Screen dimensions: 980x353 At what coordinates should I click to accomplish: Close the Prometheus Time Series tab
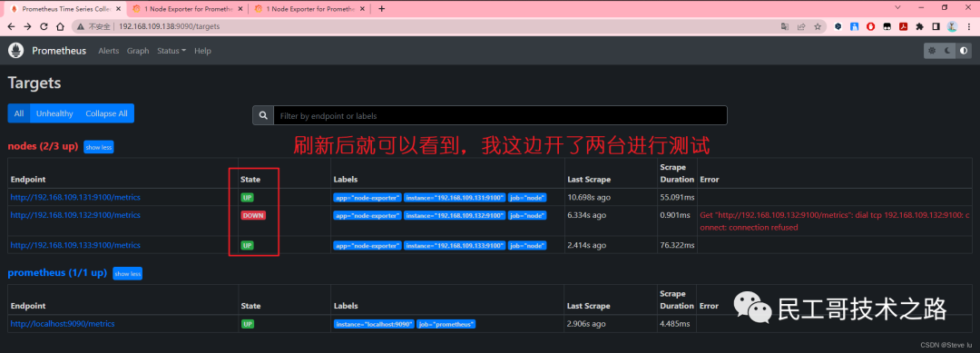click(x=118, y=9)
